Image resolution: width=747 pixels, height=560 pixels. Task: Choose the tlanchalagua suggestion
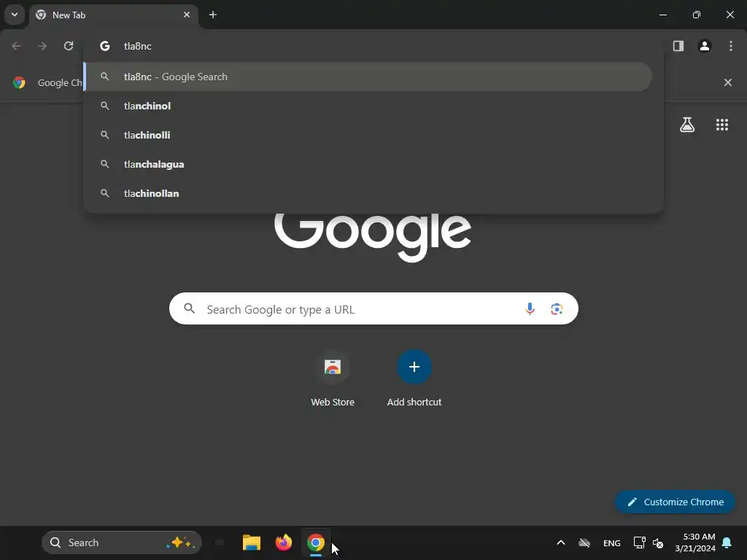tap(368, 164)
